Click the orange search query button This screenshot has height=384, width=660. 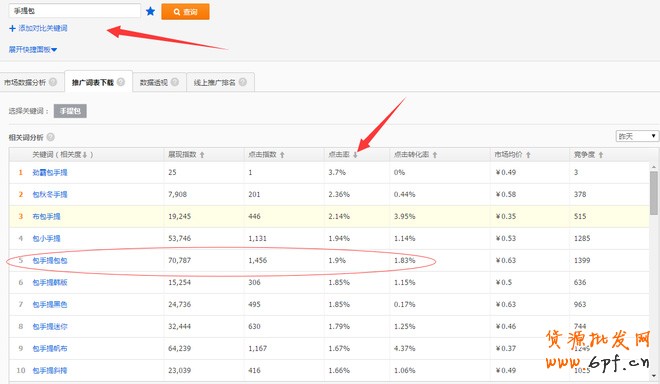pos(185,12)
